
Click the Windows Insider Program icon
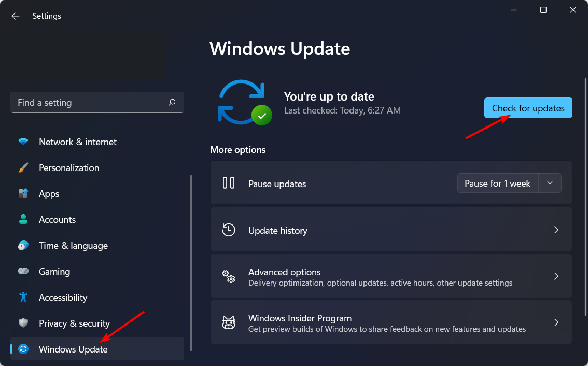[x=228, y=322]
